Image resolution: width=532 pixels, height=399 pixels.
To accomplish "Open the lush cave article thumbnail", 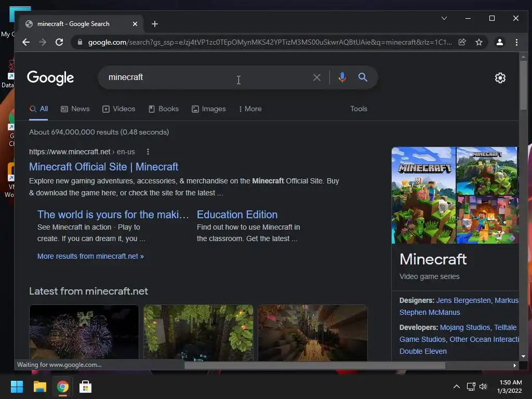I will [198, 332].
